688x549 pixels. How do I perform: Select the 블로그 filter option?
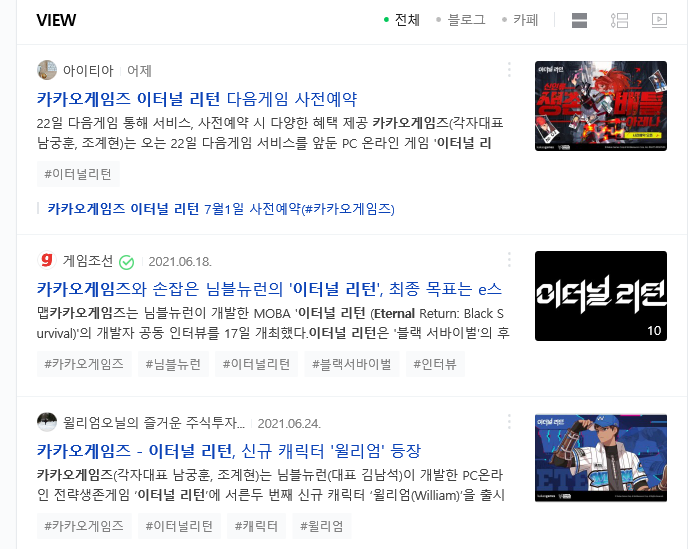tap(461, 20)
